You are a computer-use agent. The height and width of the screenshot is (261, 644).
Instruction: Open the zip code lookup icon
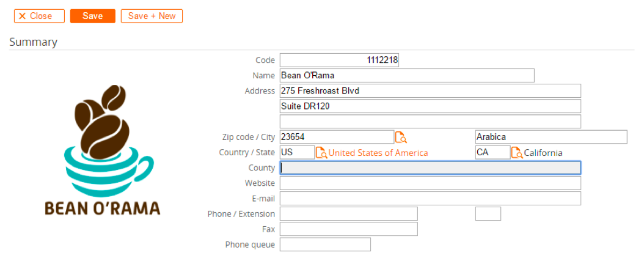coord(401,138)
